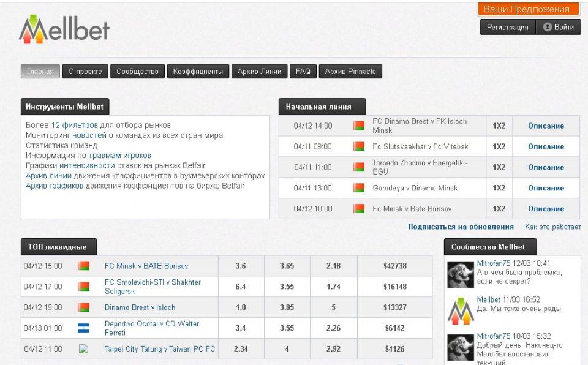Click Mellbet avatar in community feed
Viewport: 588px width, 365px height.
click(x=460, y=310)
